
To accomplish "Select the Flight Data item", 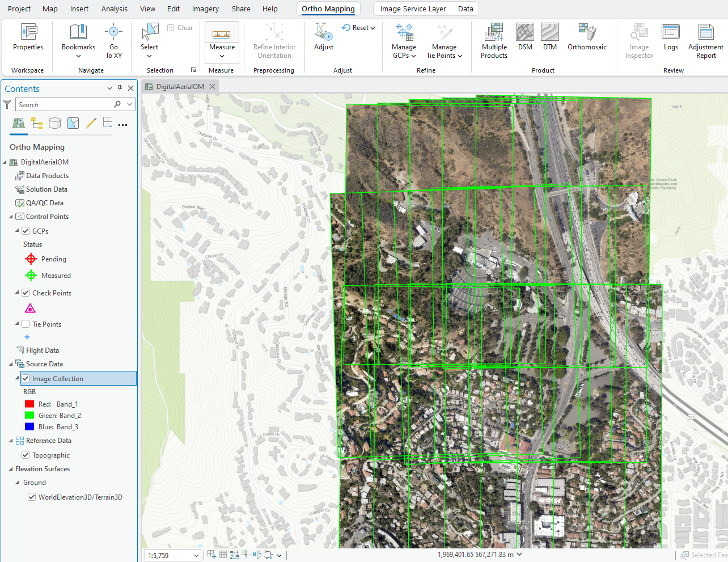I will tap(43, 350).
